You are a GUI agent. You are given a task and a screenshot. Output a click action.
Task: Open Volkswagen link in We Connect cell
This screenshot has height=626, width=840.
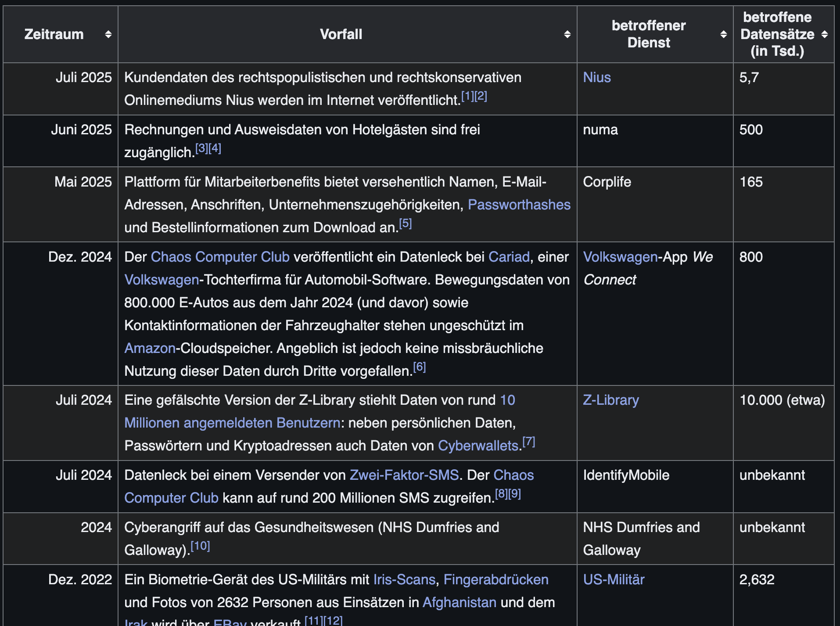[x=620, y=257]
